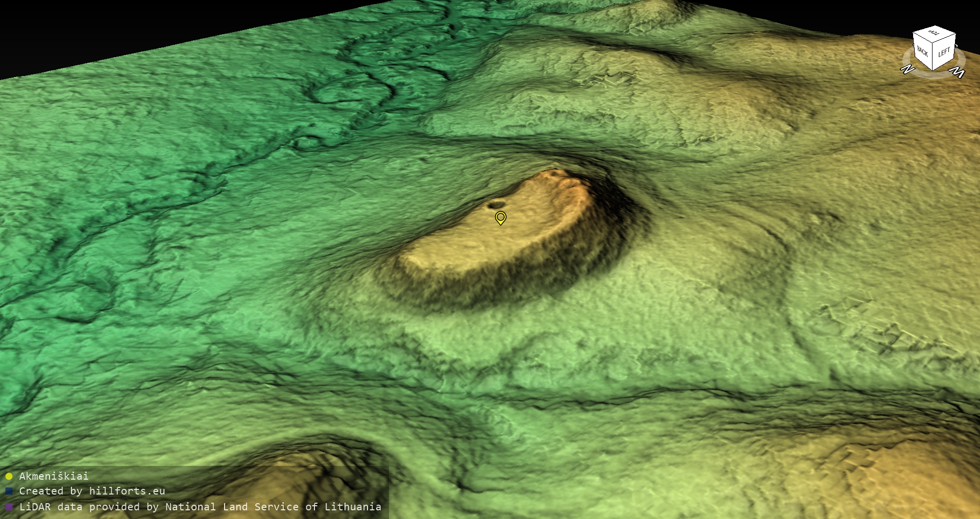Open the Created by hillforts.eu credit

point(92,491)
